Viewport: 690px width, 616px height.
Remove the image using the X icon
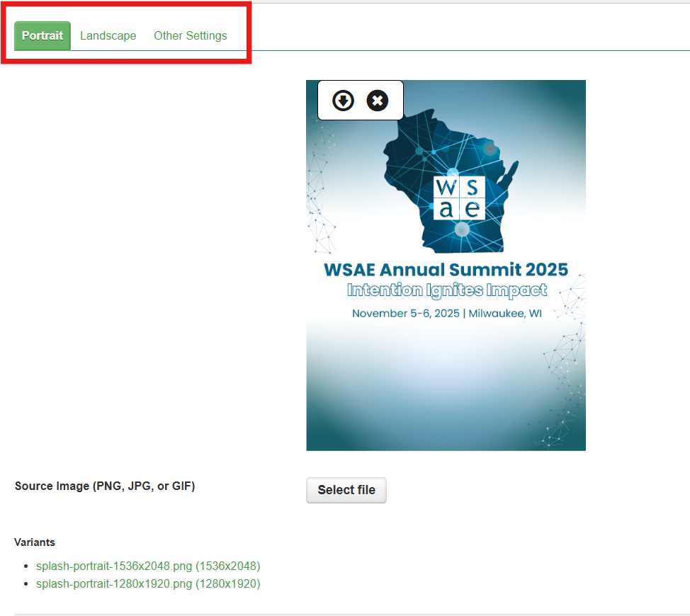[x=378, y=101]
